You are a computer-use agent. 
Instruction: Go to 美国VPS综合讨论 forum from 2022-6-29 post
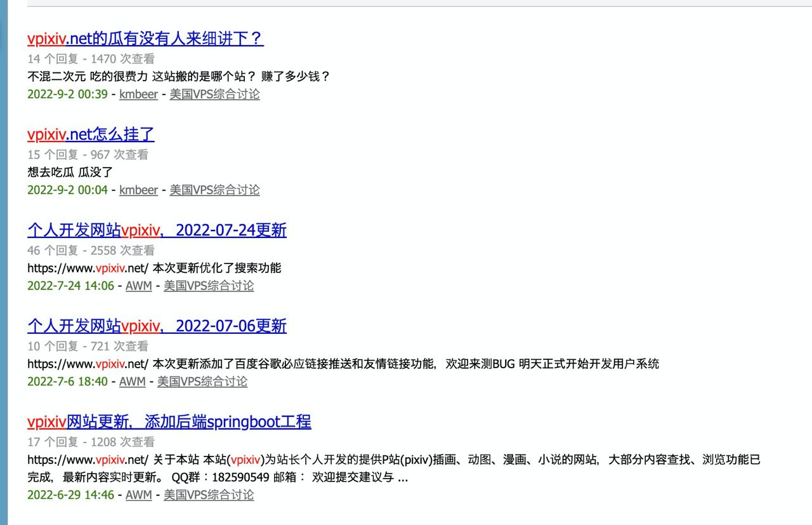pyautogui.click(x=209, y=495)
